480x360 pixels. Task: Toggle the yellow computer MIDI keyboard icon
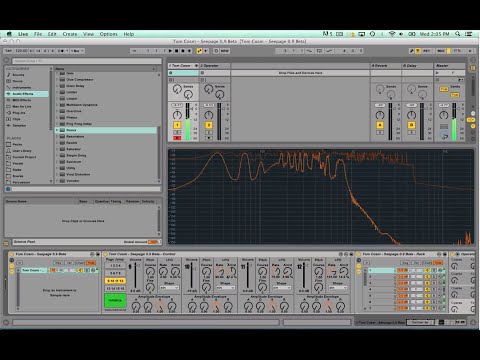(418, 51)
